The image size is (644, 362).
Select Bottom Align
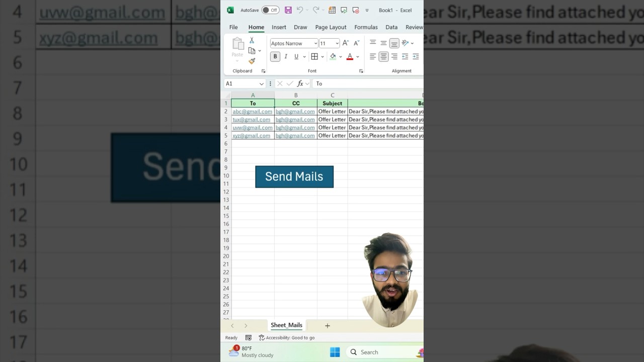pos(394,43)
